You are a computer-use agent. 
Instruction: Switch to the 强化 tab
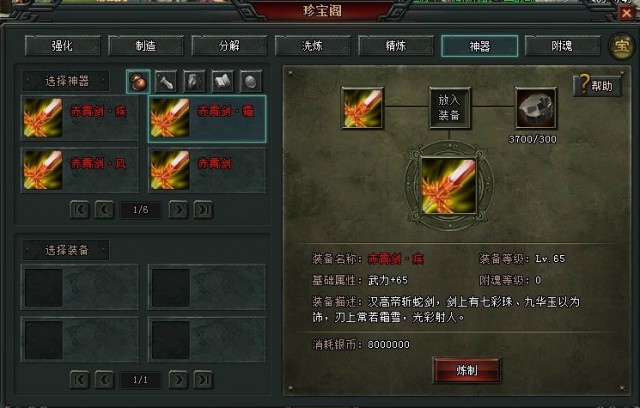(62, 46)
